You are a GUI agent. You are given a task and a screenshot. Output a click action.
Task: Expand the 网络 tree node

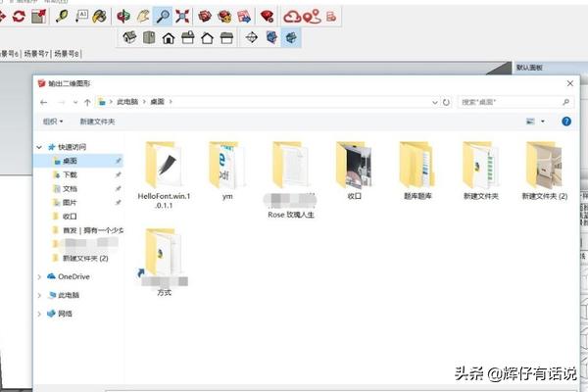point(39,314)
